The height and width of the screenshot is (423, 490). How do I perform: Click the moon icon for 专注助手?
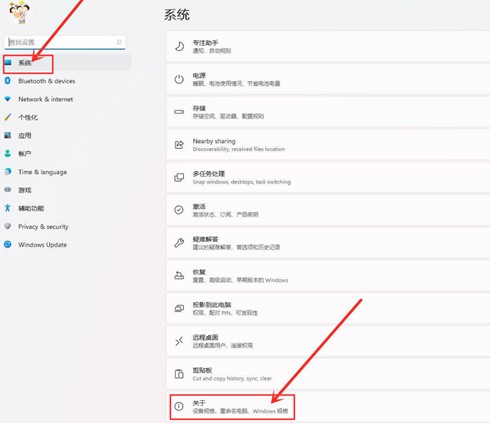click(x=179, y=46)
